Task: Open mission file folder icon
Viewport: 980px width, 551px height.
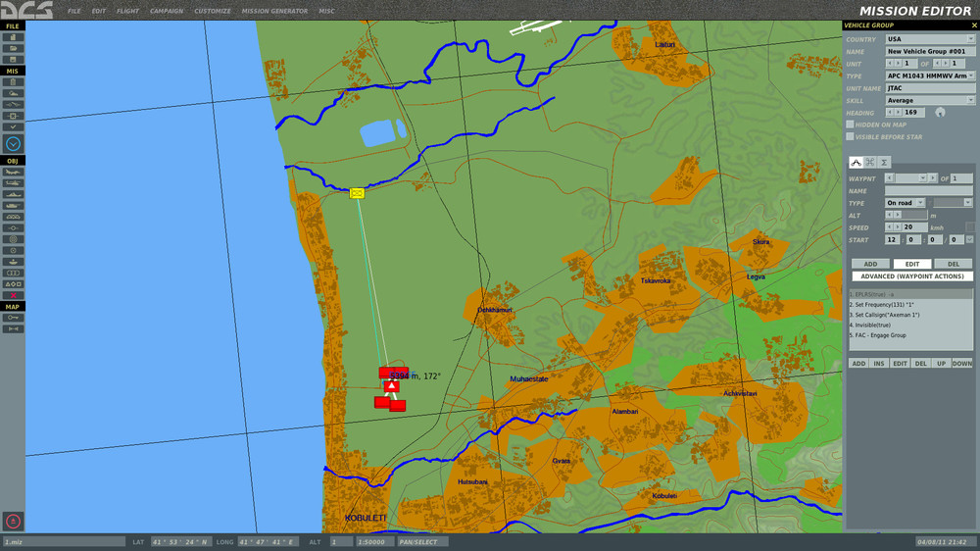Action: click(13, 48)
